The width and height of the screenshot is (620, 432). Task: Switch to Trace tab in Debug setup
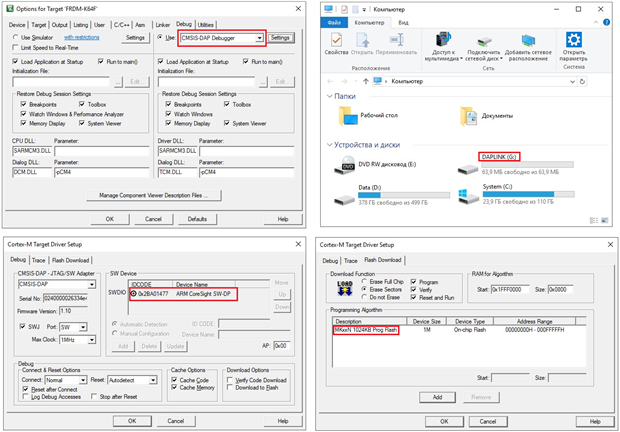38,260
